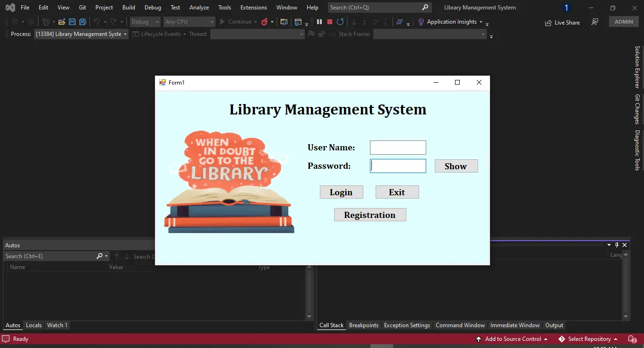The width and height of the screenshot is (644, 348).
Task: Click the Visual Studio search box
Action: pos(379,8)
